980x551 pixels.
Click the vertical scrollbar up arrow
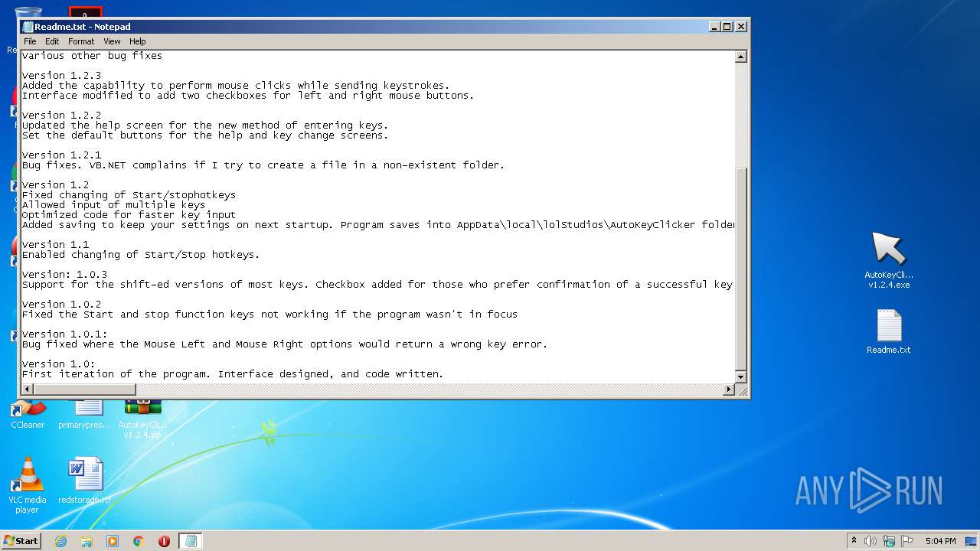[740, 57]
